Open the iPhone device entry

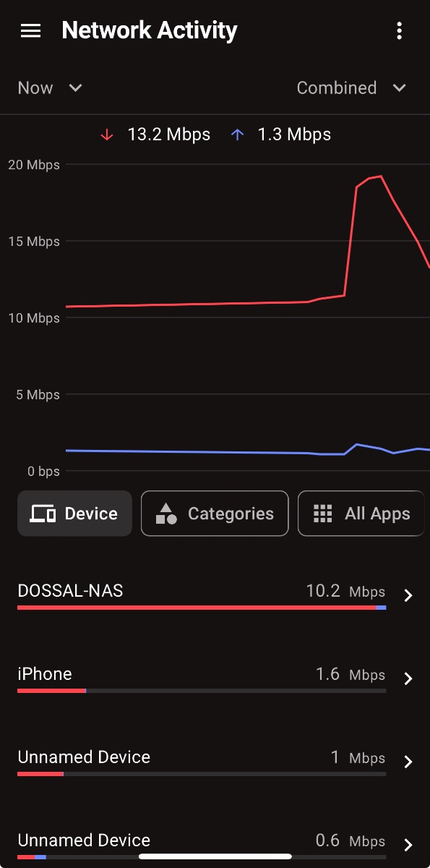(x=215, y=678)
